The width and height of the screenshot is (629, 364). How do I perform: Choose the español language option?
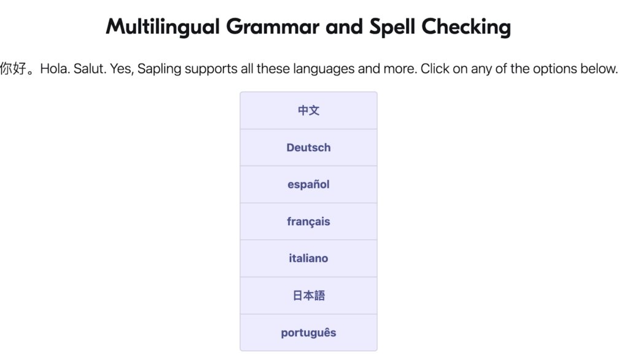click(x=308, y=184)
